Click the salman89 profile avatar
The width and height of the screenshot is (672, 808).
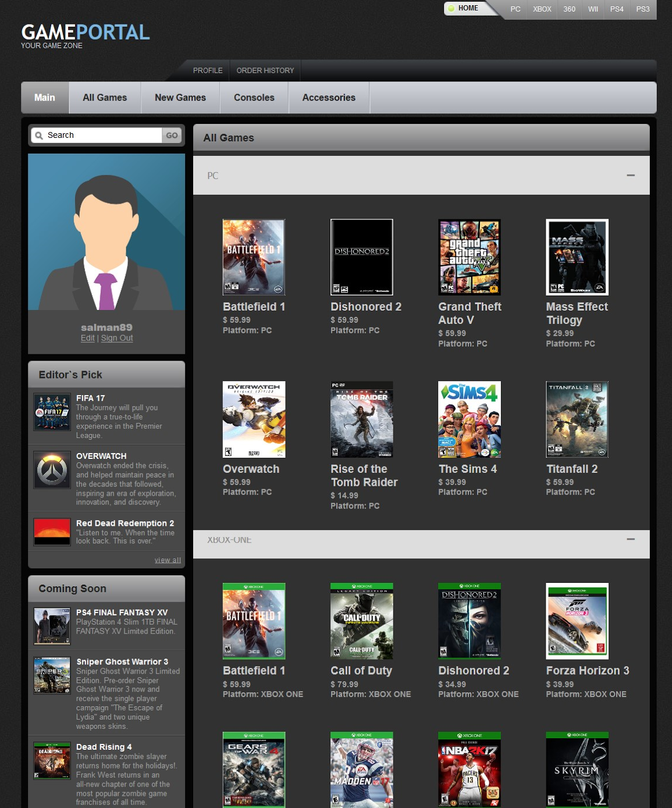(x=106, y=232)
